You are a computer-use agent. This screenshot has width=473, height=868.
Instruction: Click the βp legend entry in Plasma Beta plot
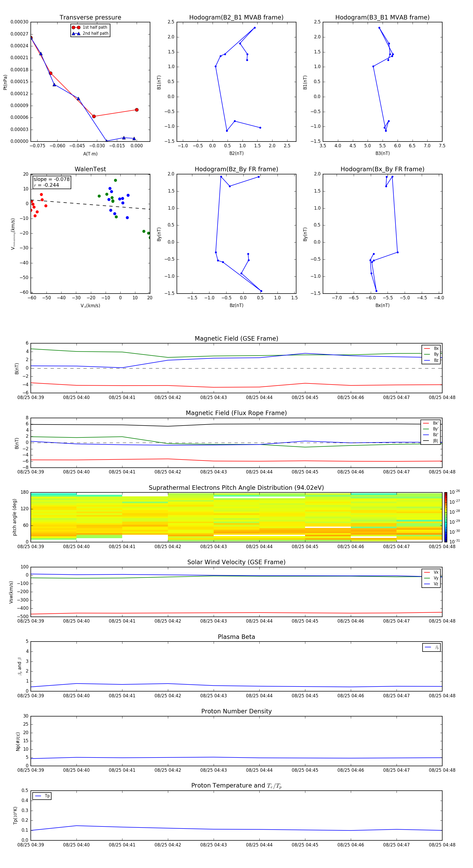[431, 647]
